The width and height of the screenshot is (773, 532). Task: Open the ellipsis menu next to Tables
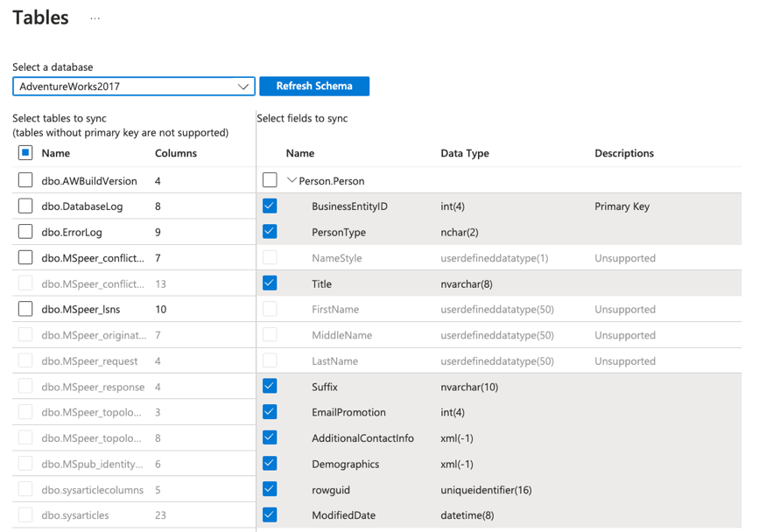(x=95, y=18)
